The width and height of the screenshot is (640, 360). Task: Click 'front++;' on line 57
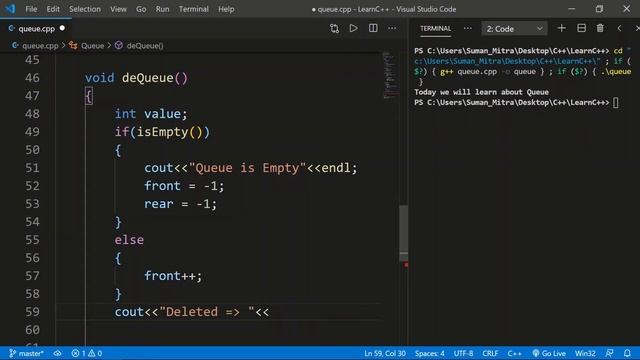click(173, 276)
